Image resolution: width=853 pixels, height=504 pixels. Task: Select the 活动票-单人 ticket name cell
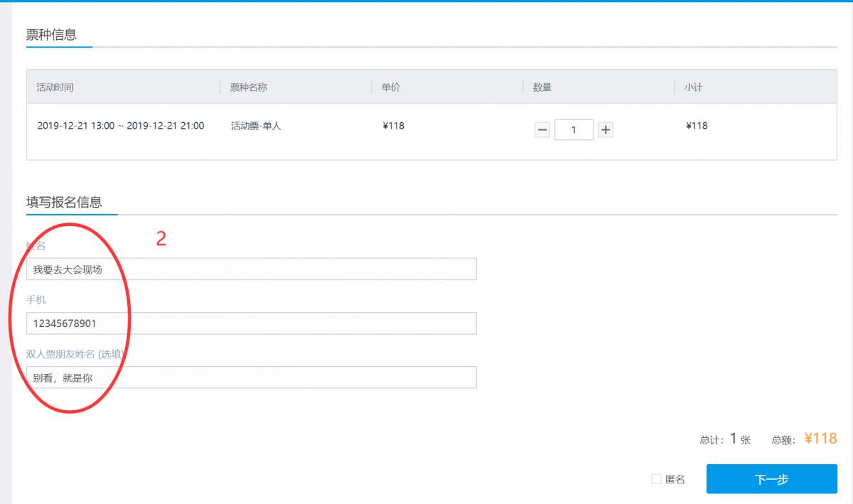[x=256, y=126]
